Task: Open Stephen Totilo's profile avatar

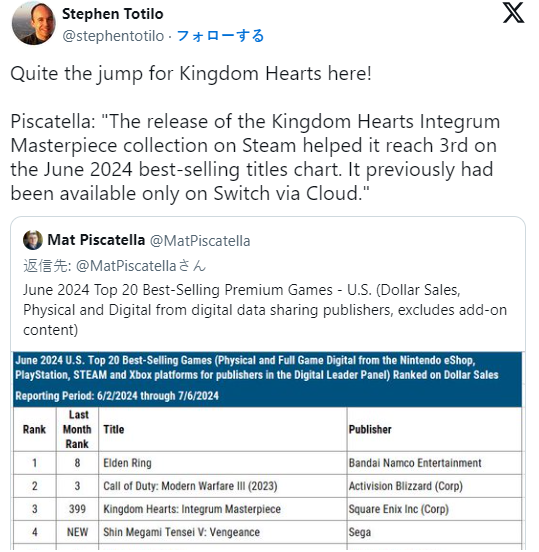Action: (33, 23)
